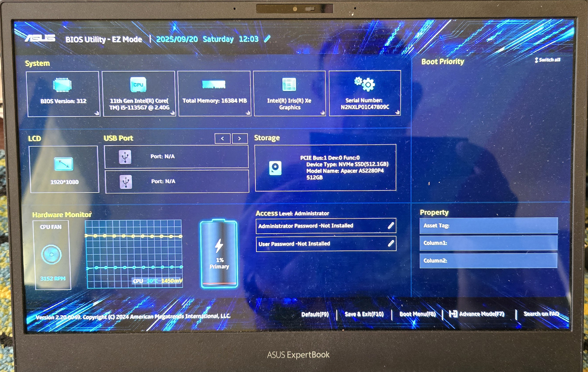588x372 pixels.
Task: Open Search on FAQ
Action: click(x=541, y=314)
